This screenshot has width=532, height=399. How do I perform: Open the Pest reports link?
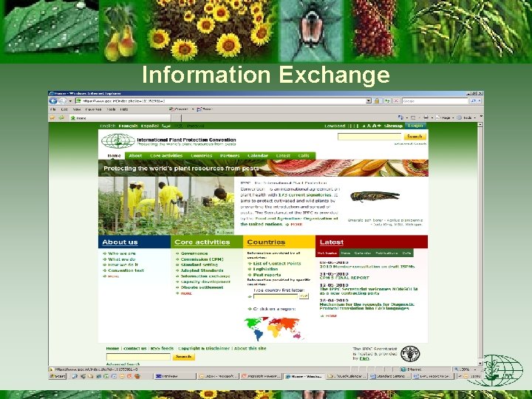point(267,275)
